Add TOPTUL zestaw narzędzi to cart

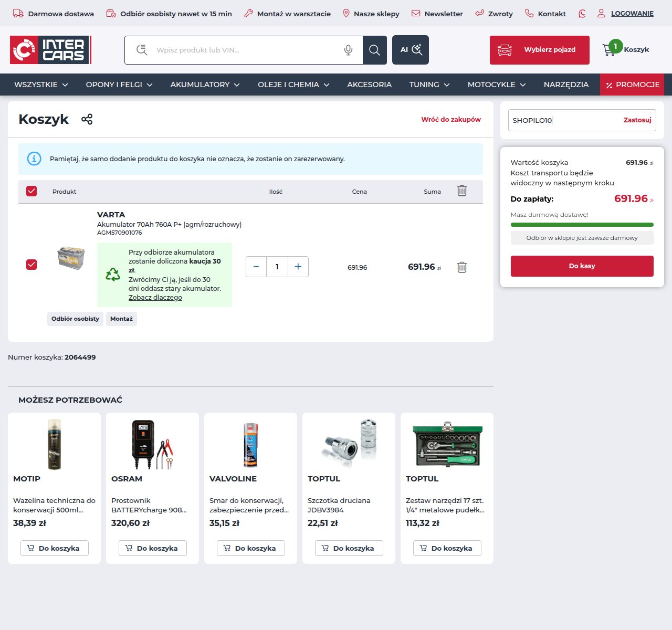[447, 548]
